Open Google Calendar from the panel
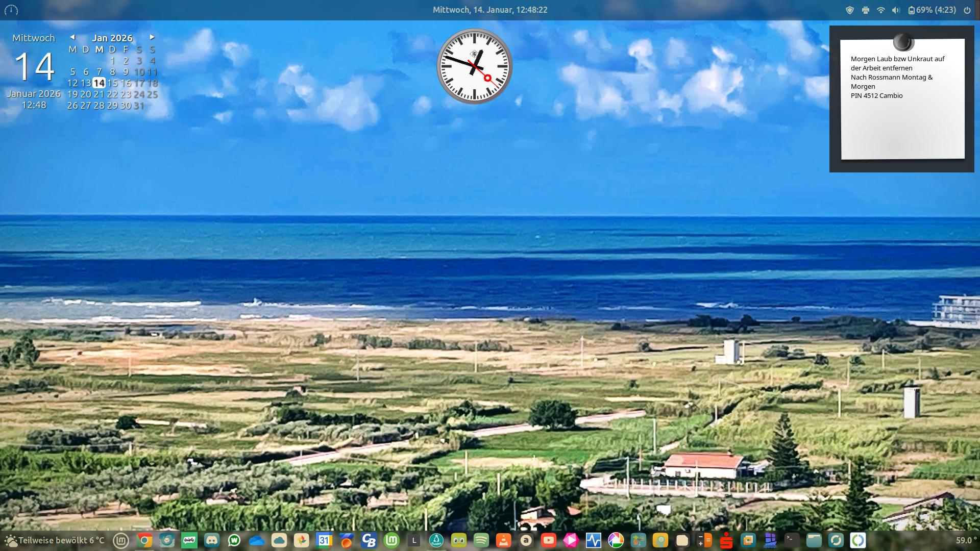Image resolution: width=980 pixels, height=551 pixels. [x=324, y=540]
